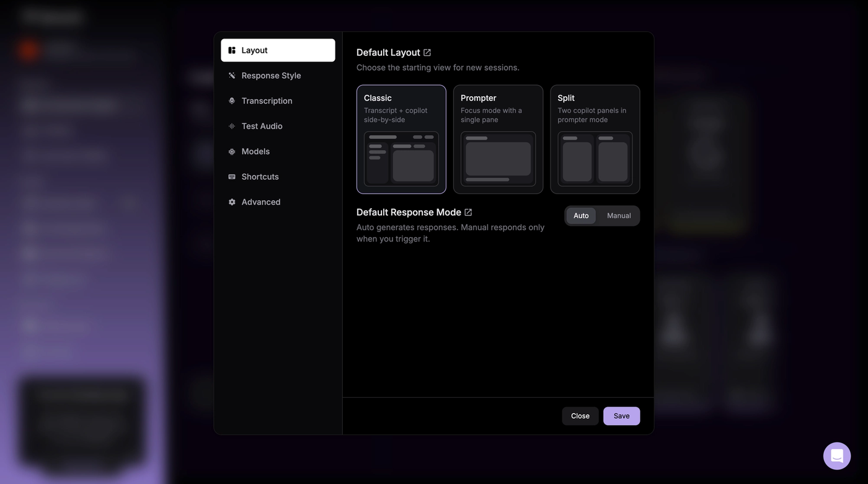Click 'Focus mode with a single pane' description

[491, 115]
